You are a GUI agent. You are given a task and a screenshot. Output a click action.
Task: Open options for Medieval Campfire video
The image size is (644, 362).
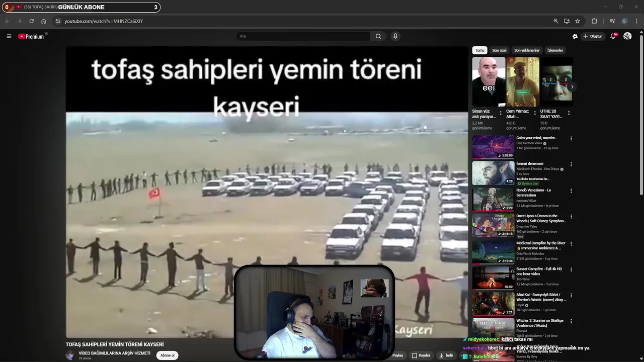(571, 244)
